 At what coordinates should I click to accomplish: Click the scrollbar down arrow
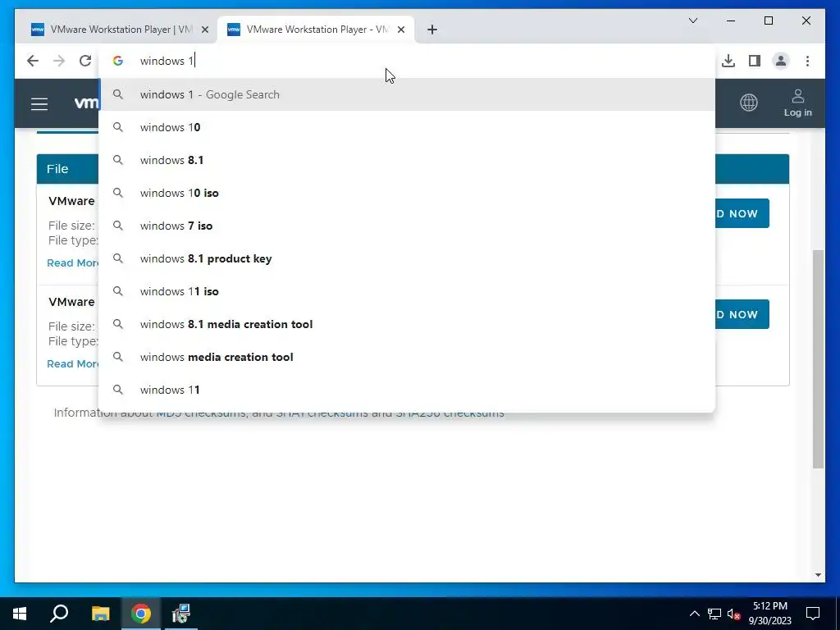pos(818,575)
